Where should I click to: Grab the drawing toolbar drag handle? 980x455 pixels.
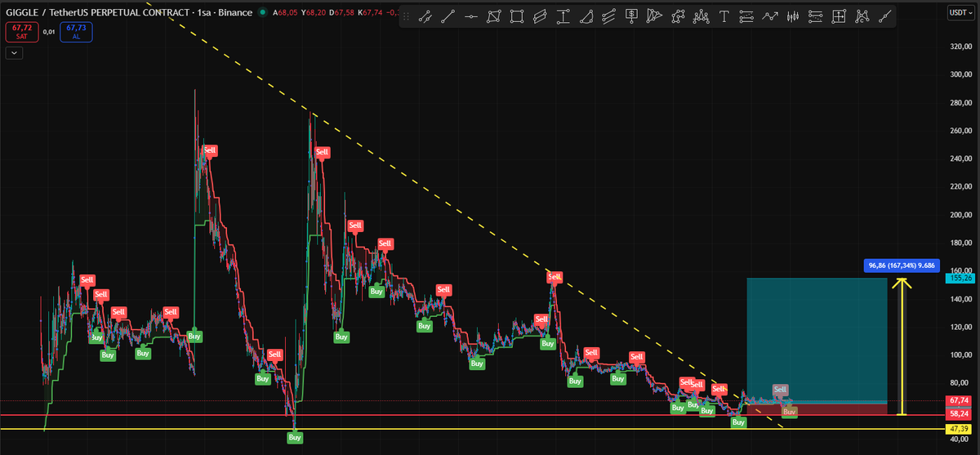[406, 16]
